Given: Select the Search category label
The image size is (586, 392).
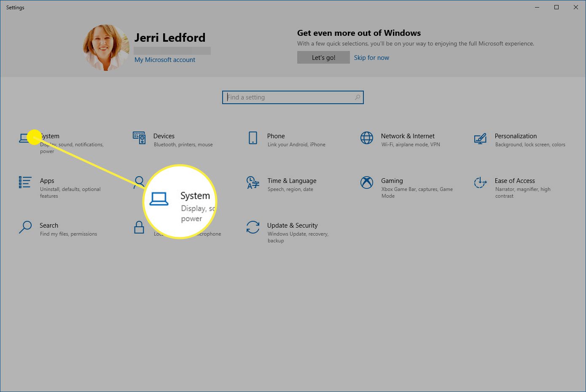Looking at the screenshot, I should 49,226.
